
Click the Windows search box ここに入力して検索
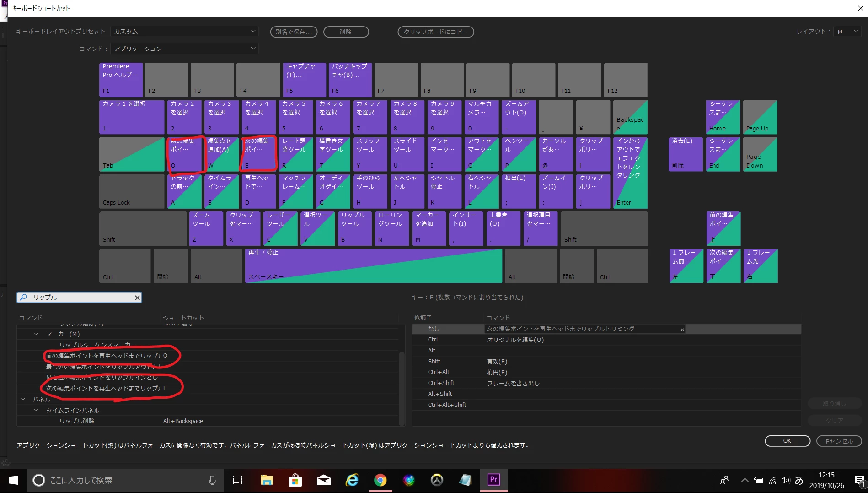[x=127, y=480]
